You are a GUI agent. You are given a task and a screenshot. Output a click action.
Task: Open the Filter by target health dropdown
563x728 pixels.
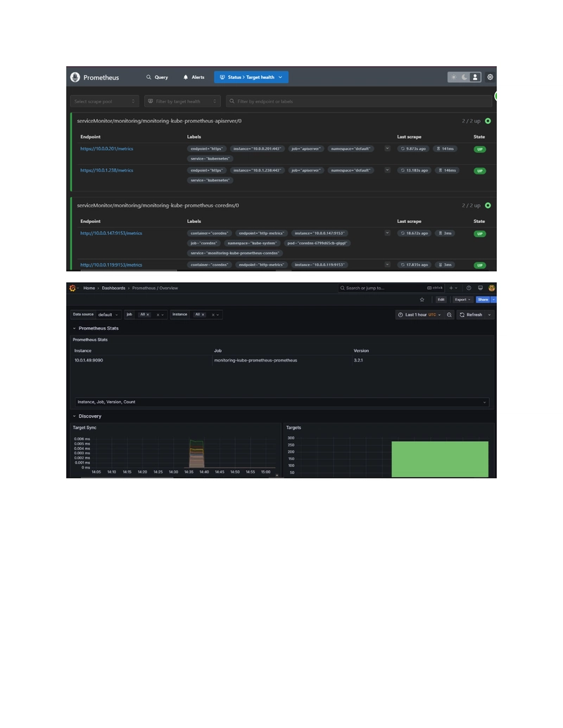[x=182, y=101]
